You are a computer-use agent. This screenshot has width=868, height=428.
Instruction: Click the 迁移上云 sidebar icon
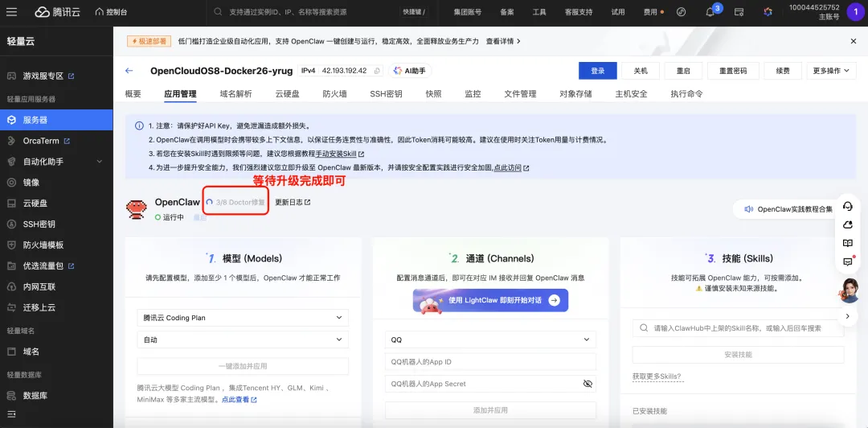(x=11, y=307)
